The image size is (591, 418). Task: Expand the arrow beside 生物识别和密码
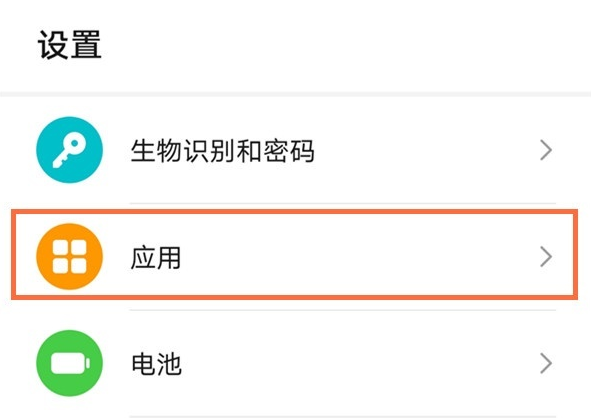click(x=546, y=150)
